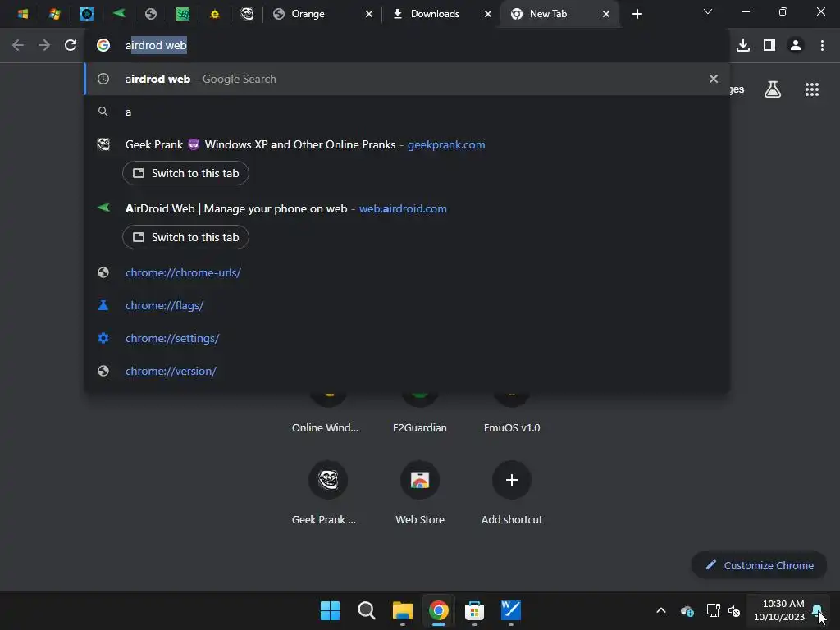Select the chrome://flags/ suggestion

[x=407, y=305]
